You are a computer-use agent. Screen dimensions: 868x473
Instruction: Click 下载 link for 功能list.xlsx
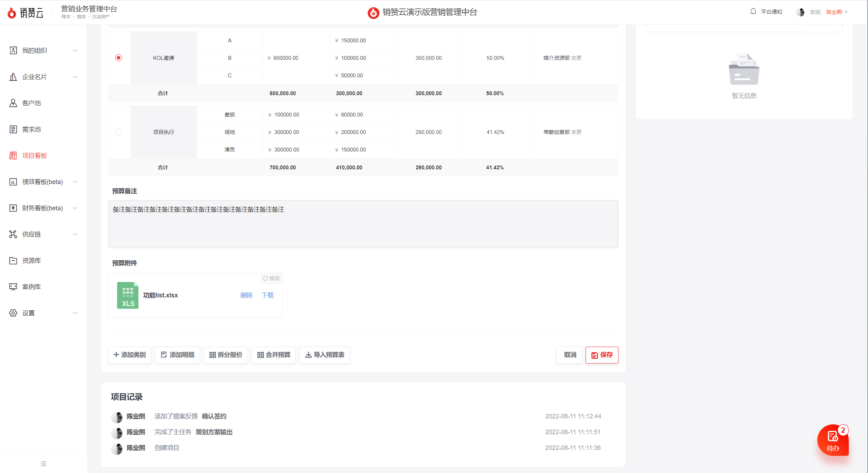pyautogui.click(x=267, y=295)
